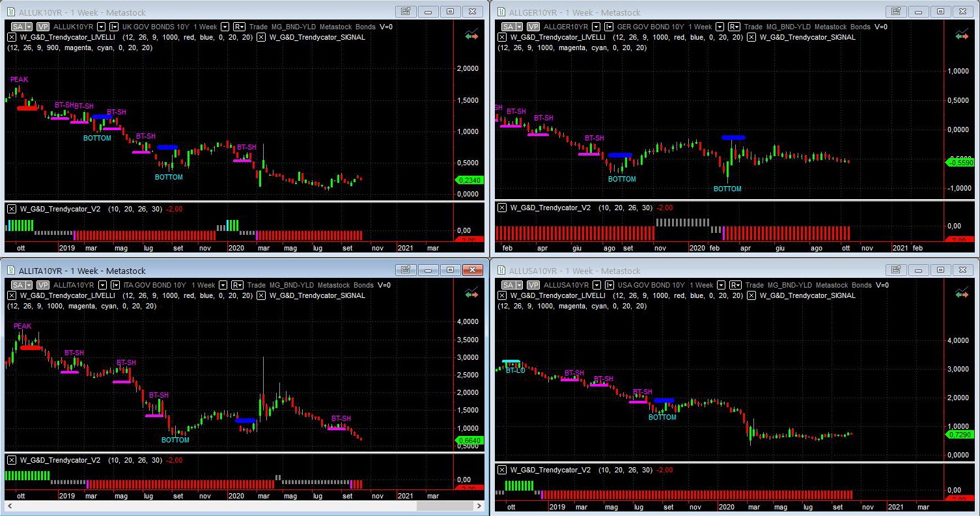The width and height of the screenshot is (980, 516).
Task: Click the detach-window icon in ALLITA10YR title bar
Action: (x=406, y=269)
